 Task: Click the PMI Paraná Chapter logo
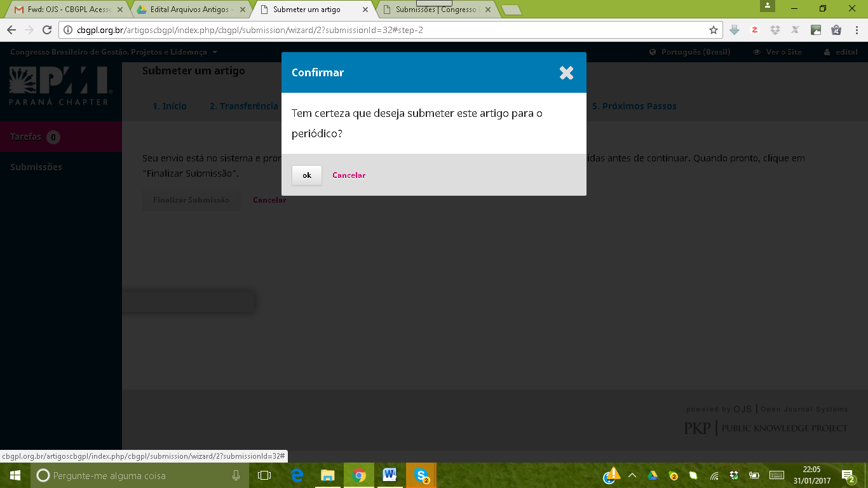pos(61,85)
